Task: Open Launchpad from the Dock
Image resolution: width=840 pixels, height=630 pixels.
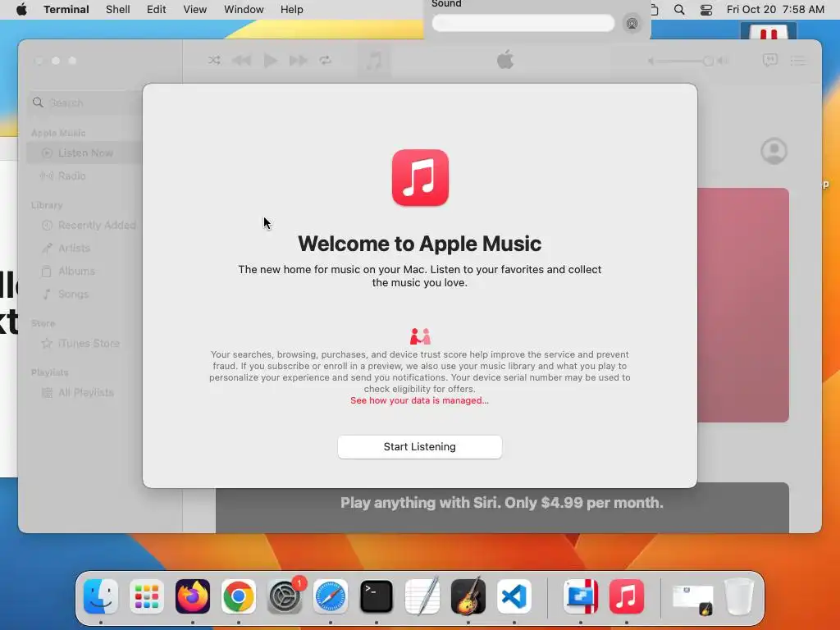Action: coord(147,596)
